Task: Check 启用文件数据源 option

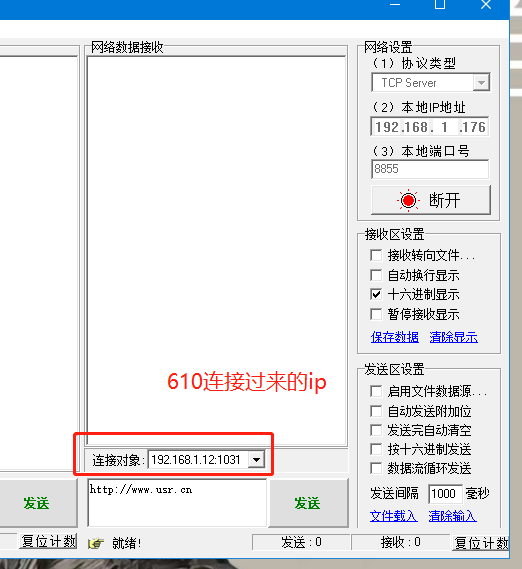Action: pos(376,391)
